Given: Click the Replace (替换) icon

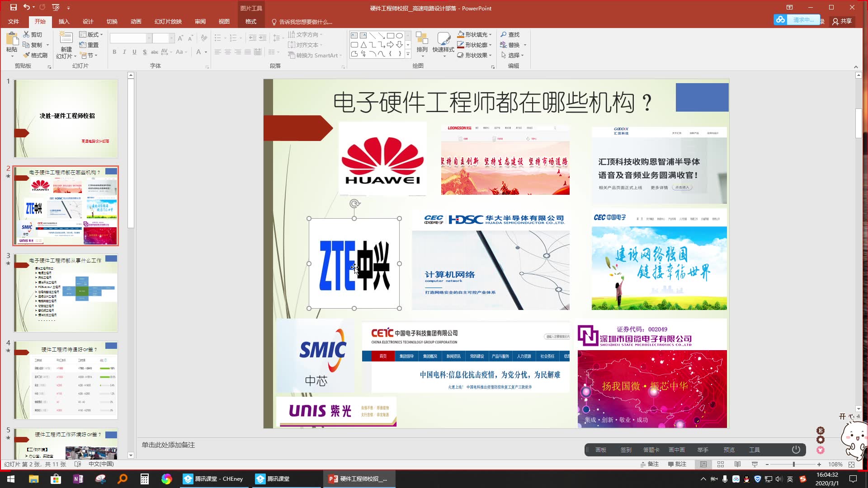Looking at the screenshot, I should click(x=503, y=45).
